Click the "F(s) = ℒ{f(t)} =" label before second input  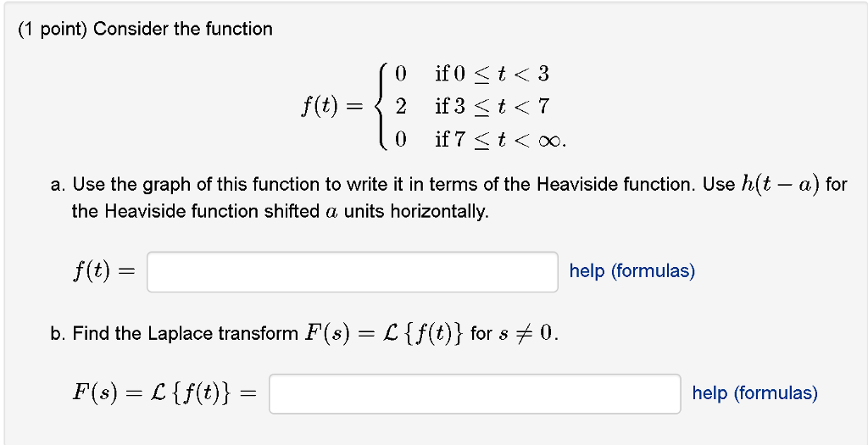tap(164, 394)
